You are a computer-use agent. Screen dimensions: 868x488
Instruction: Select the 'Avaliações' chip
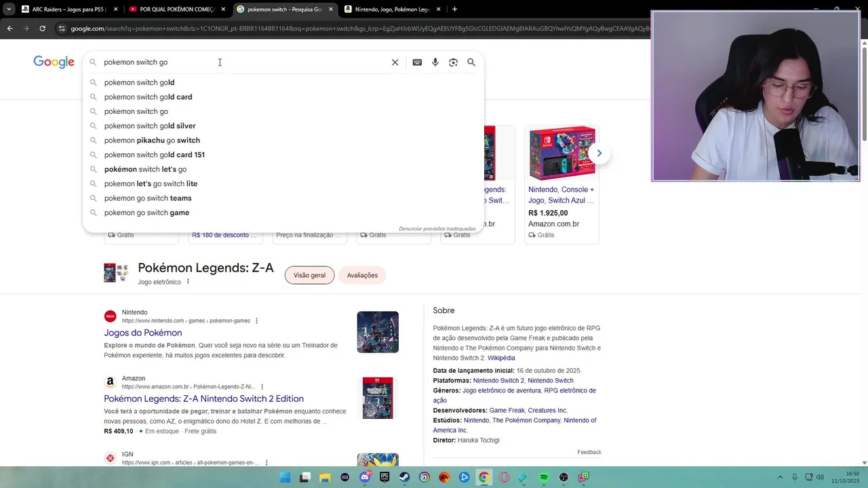pos(362,275)
